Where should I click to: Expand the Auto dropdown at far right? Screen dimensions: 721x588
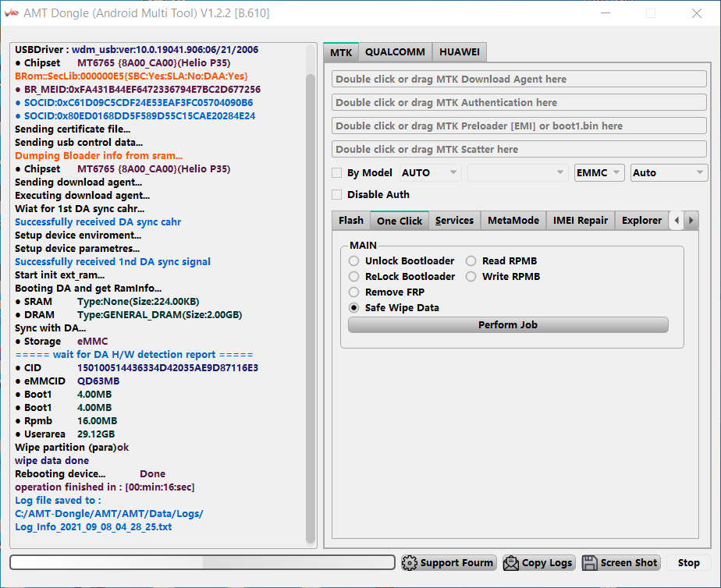click(x=669, y=172)
